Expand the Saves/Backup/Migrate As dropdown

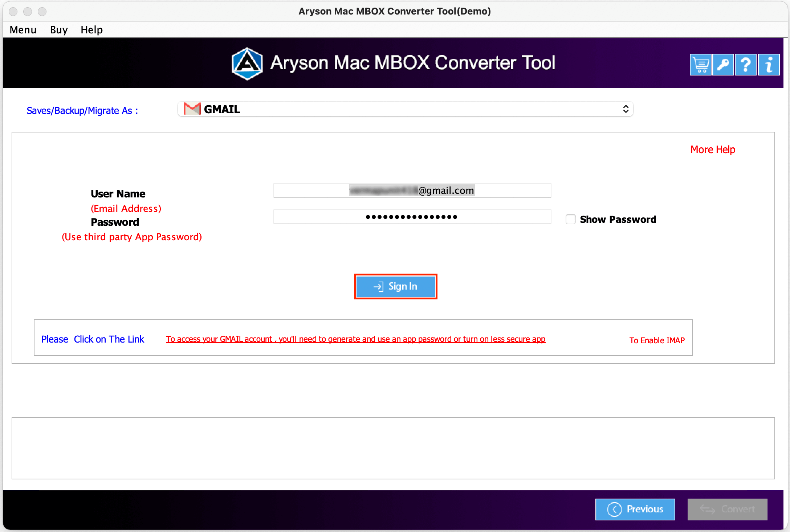tap(406, 109)
